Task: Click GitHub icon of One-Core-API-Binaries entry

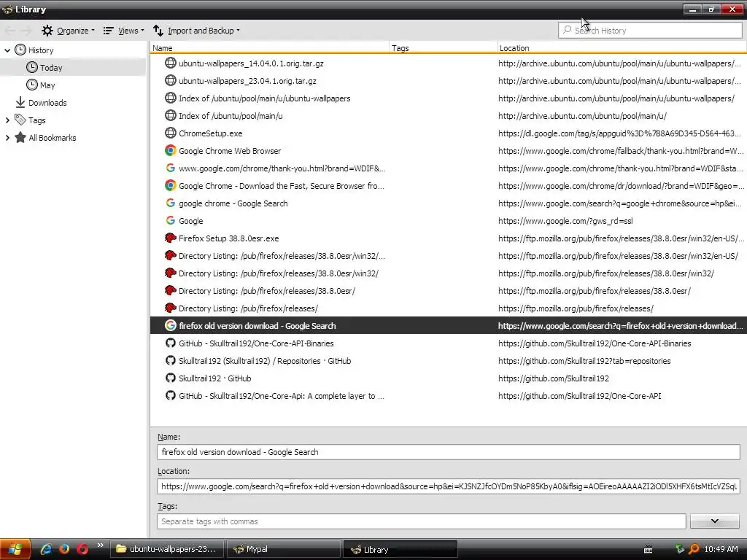Action: [170, 343]
